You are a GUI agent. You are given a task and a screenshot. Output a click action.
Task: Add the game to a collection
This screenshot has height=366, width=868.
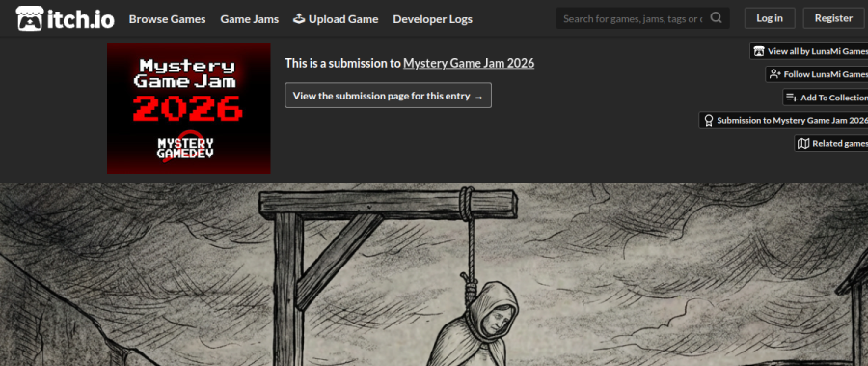click(826, 98)
